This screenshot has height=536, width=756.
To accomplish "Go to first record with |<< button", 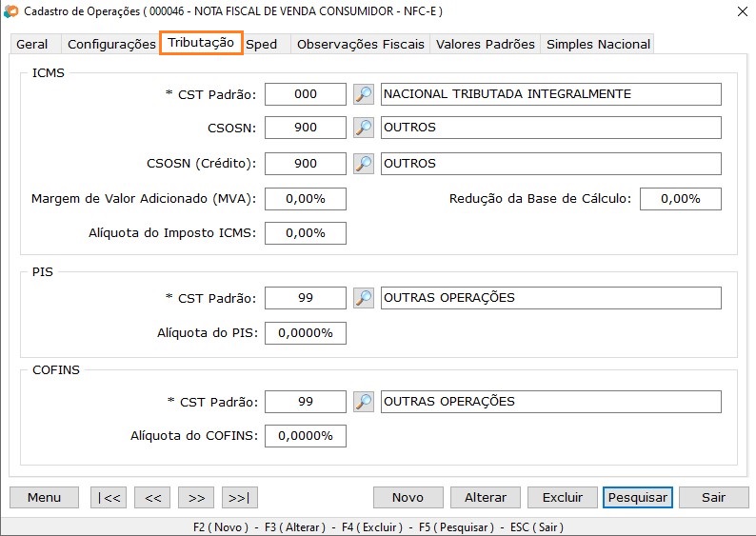I will [109, 497].
